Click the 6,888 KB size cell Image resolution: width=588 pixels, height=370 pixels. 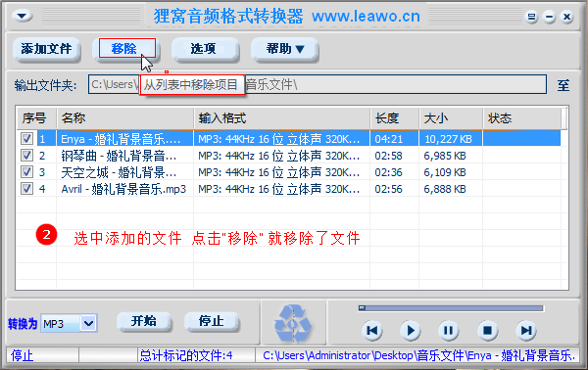(445, 189)
